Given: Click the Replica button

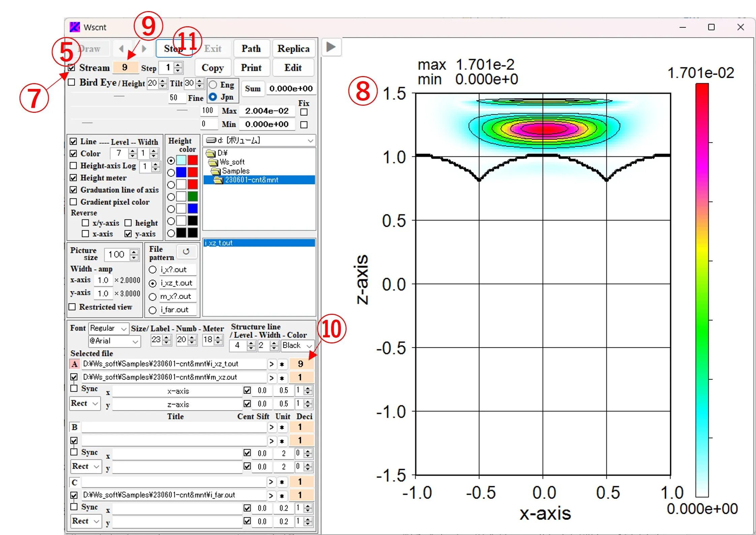Looking at the screenshot, I should (x=293, y=49).
